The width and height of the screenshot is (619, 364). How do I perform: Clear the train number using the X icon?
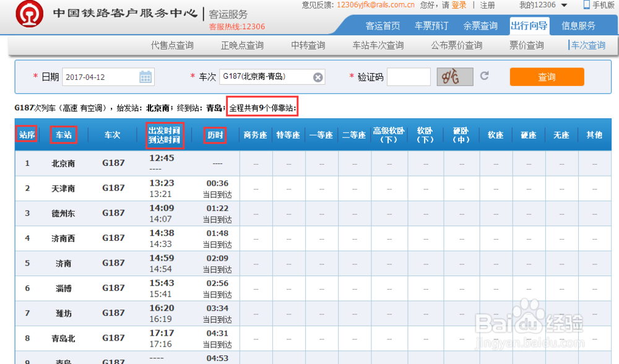pos(318,77)
